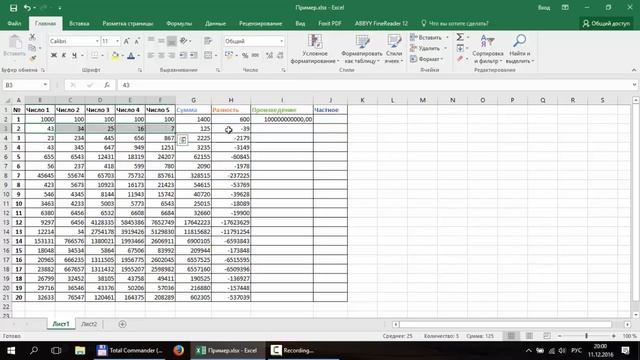Switch to Page Layout view icon
640x360 pixels.
point(529,336)
